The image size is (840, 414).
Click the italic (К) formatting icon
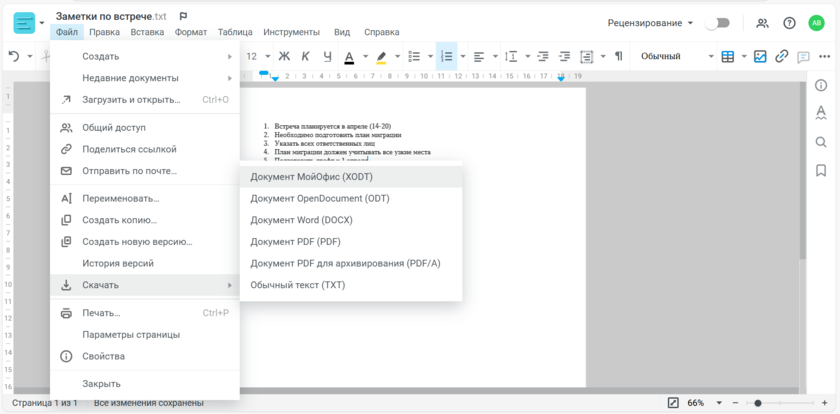point(305,57)
